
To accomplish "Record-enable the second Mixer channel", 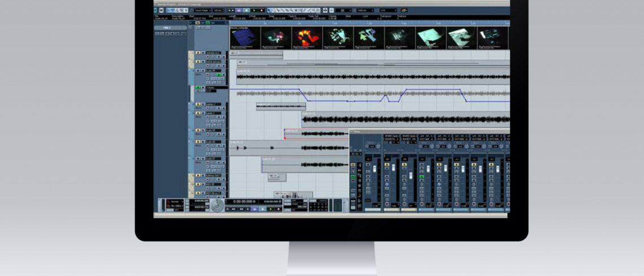I will (387, 204).
